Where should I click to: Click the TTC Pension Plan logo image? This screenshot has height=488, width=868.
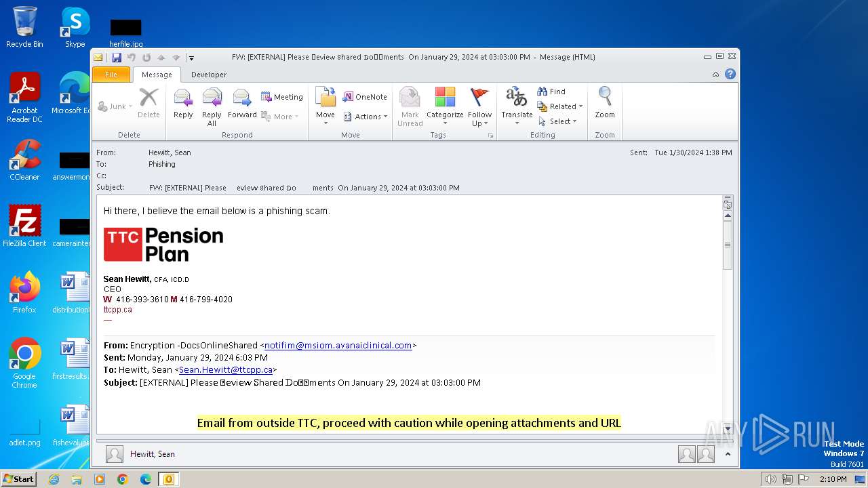pyautogui.click(x=163, y=245)
